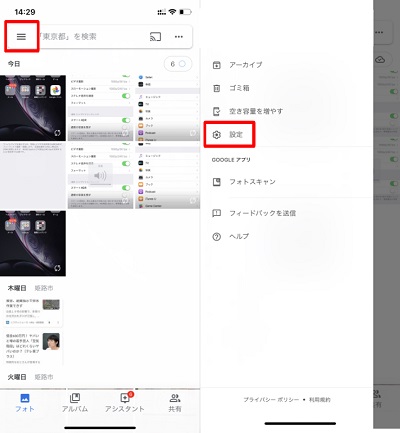
Task: Open the アシスタント tab with badge
Action: tap(125, 403)
